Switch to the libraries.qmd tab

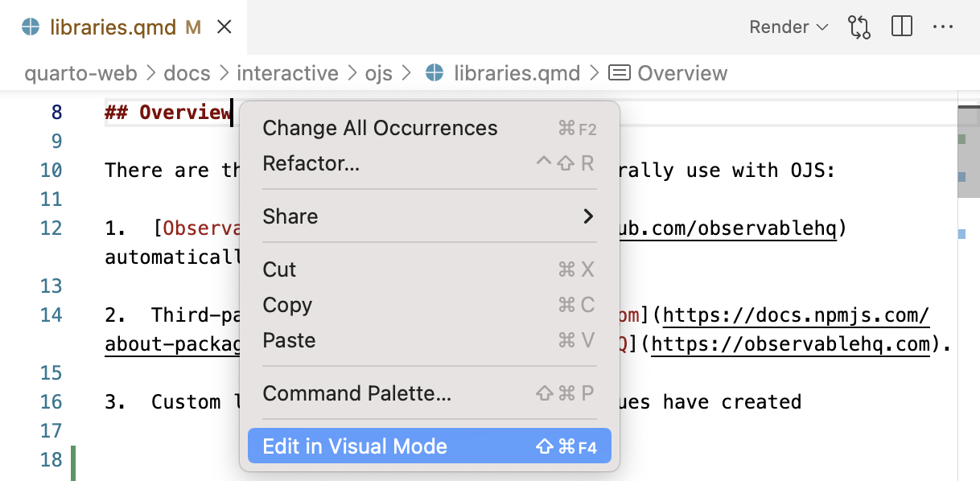[113, 27]
